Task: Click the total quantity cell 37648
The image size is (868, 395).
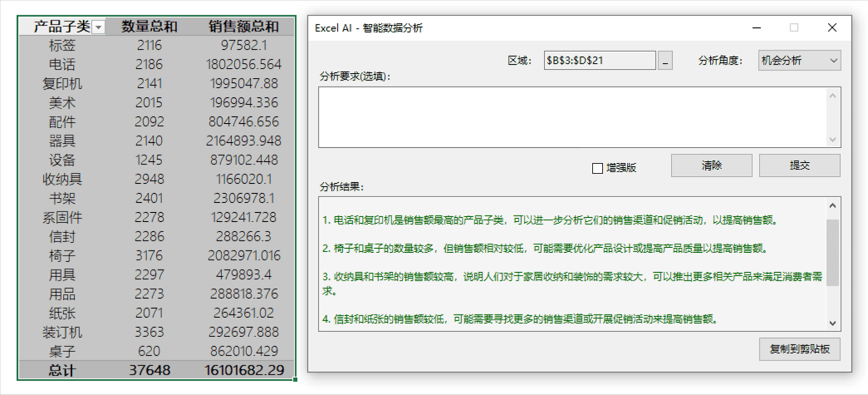Action: click(150, 370)
